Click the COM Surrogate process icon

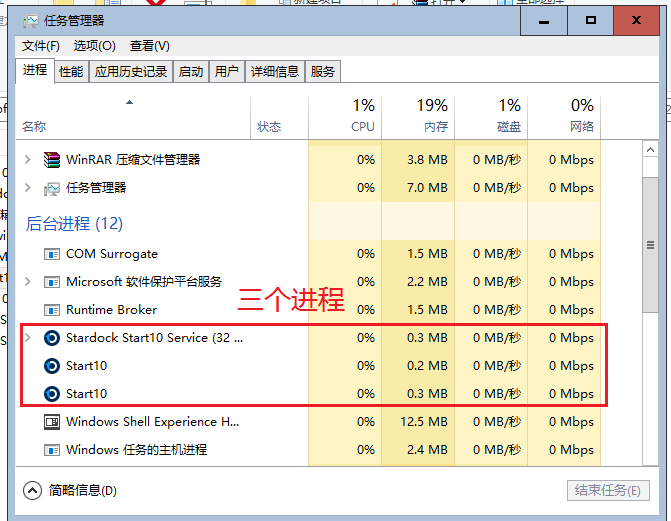coord(52,254)
